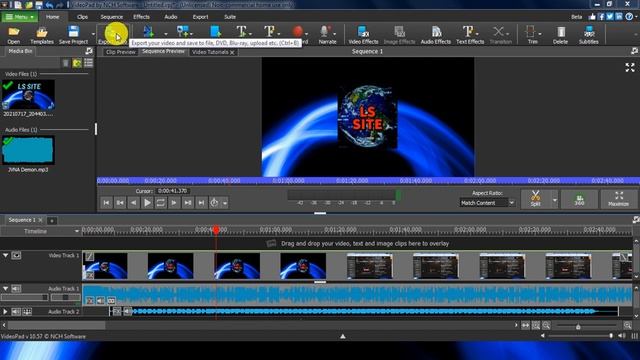
Task: Toggle Video Track 1 visibility eye icon
Action: click(16, 256)
